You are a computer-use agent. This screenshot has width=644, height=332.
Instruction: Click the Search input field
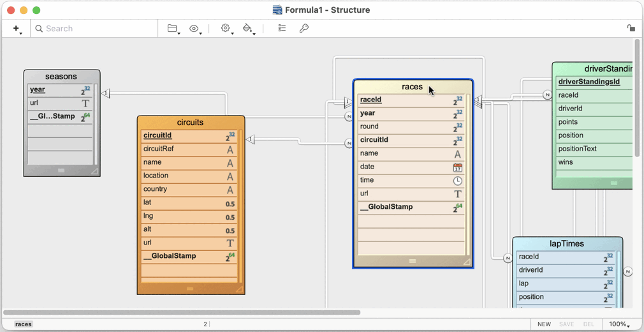(94, 28)
